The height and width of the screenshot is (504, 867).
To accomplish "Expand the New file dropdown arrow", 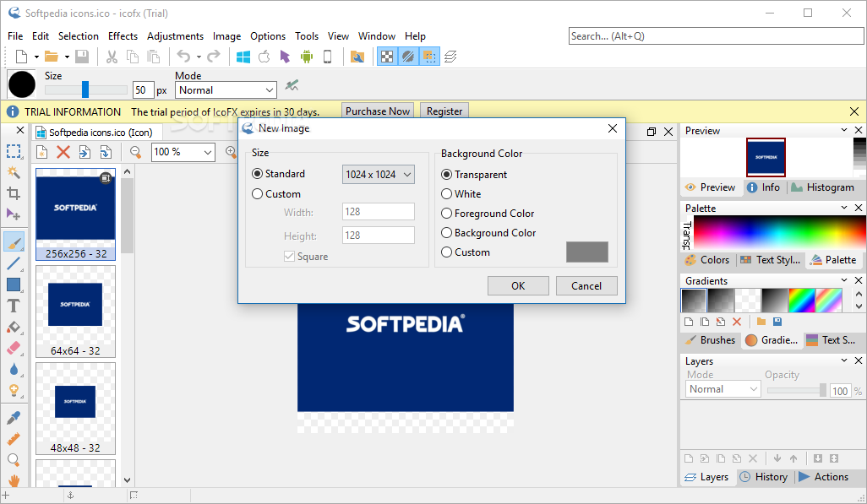I will click(36, 57).
